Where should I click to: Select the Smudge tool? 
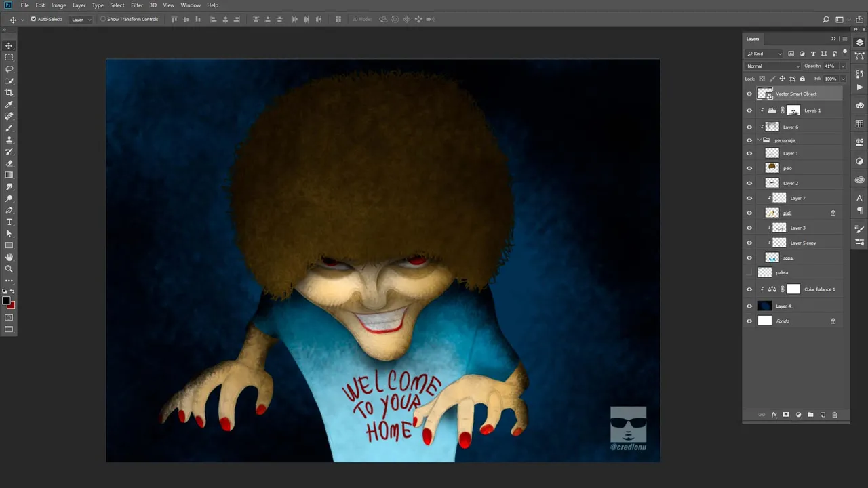(x=9, y=187)
